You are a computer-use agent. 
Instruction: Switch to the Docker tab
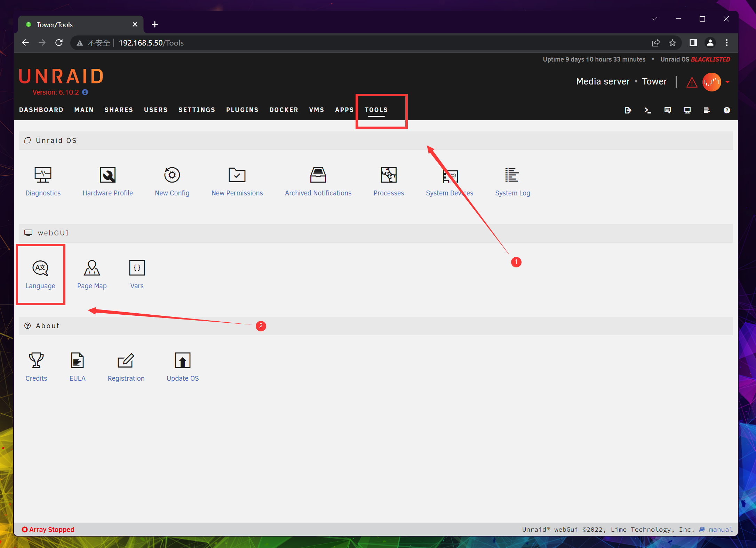284,110
